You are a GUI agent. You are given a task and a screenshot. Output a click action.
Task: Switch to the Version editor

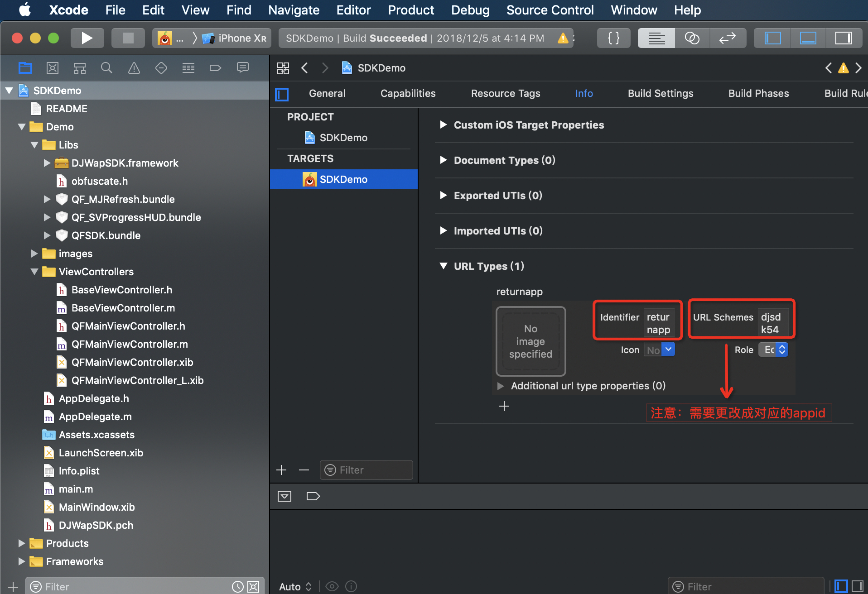728,38
